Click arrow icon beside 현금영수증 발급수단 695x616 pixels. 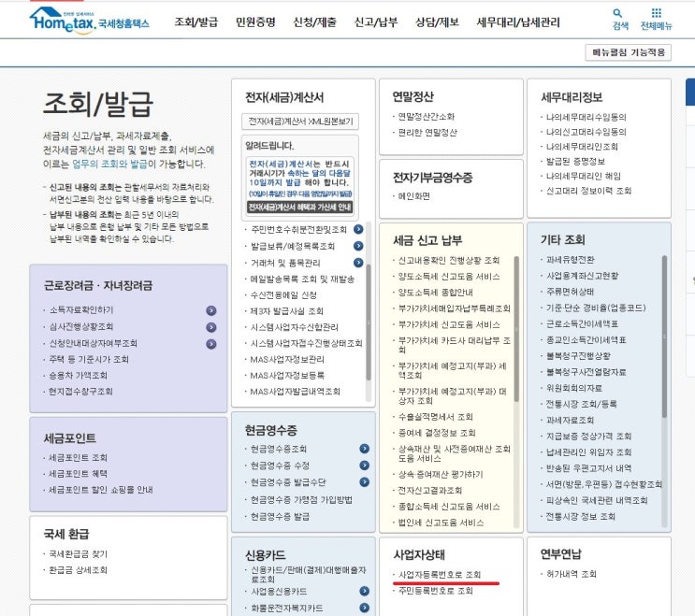[x=365, y=481]
